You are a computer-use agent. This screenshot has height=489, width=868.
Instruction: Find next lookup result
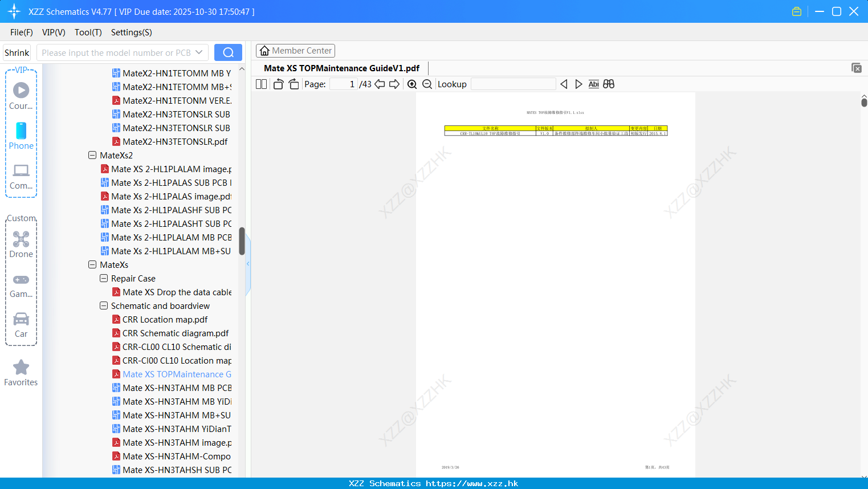578,84
